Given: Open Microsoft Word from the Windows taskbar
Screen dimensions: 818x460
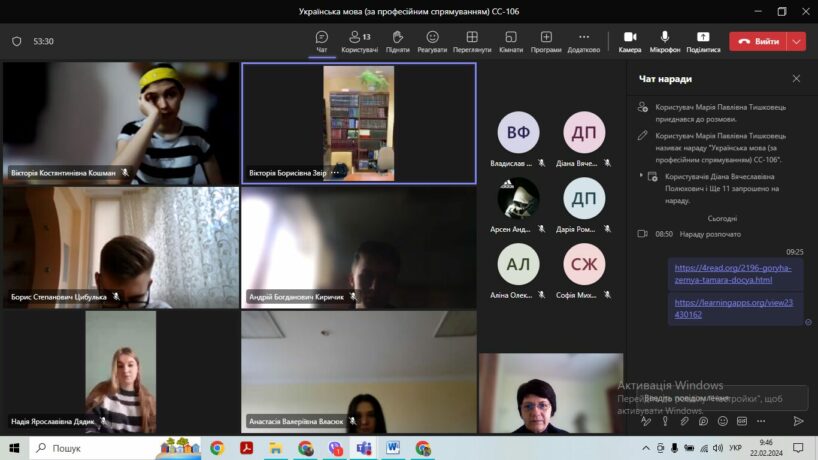Looking at the screenshot, I should pyautogui.click(x=393, y=448).
